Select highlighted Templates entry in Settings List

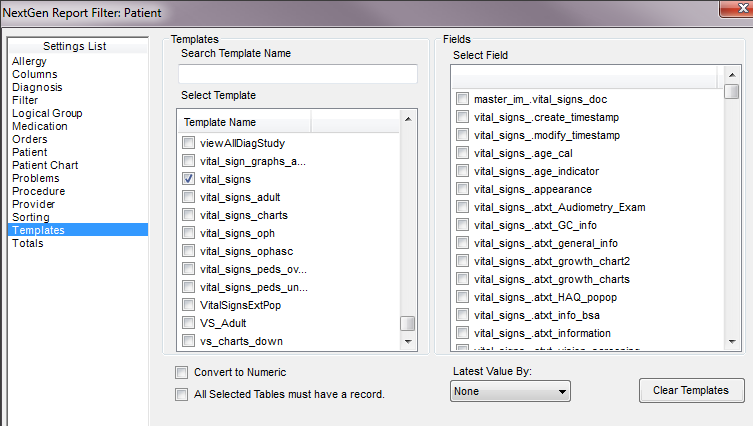78,230
